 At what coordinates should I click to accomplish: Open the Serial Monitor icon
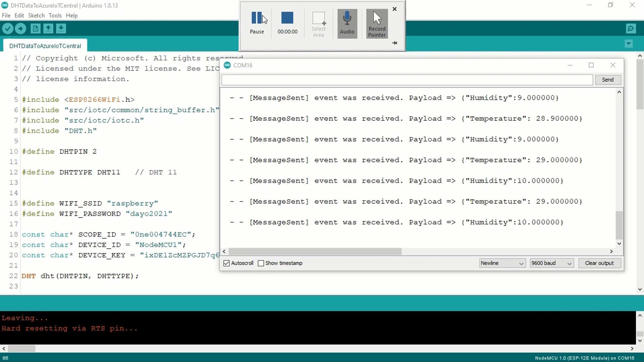[631, 28]
